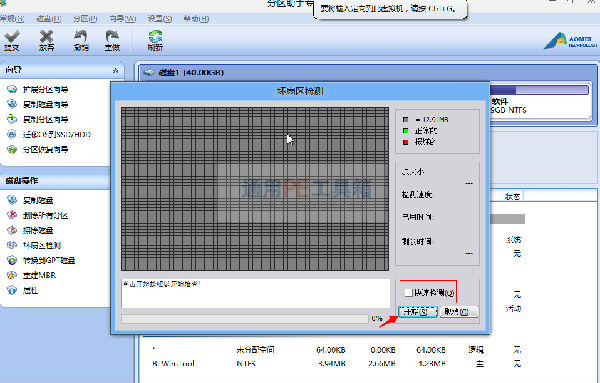
Task: Open the Settings (设置) menu
Action: tap(160, 18)
